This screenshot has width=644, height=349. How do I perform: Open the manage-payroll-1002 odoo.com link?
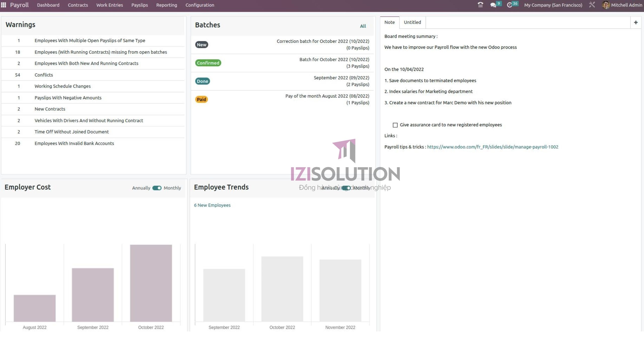pos(493,147)
